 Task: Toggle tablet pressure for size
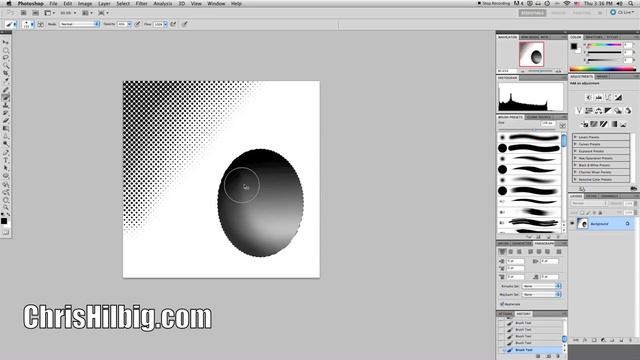click(184, 24)
